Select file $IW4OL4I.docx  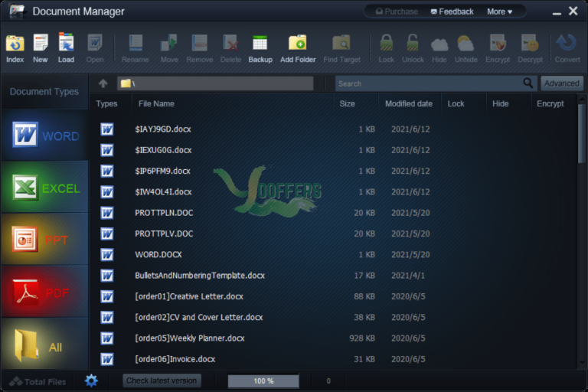click(x=164, y=192)
